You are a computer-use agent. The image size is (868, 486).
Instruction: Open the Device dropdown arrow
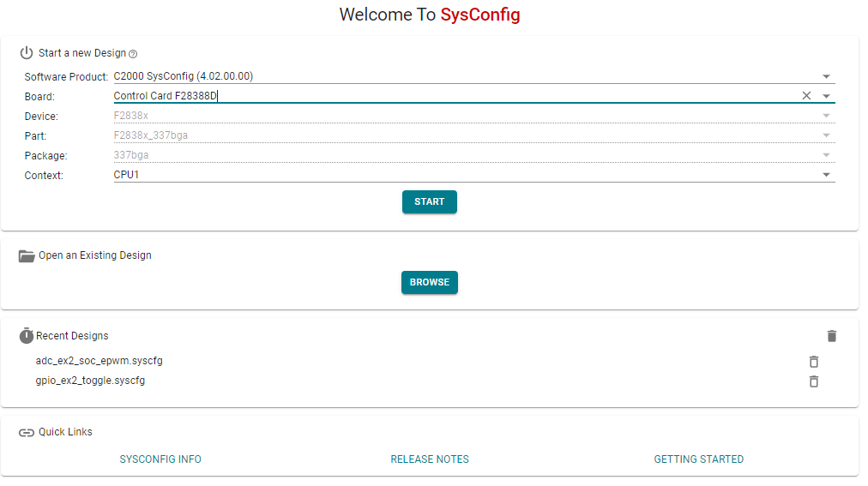pyautogui.click(x=826, y=116)
